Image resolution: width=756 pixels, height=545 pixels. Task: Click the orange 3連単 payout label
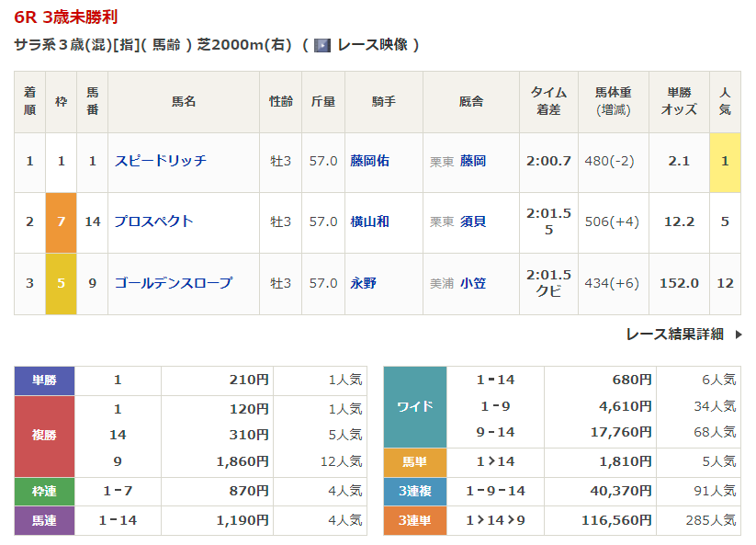point(414,520)
